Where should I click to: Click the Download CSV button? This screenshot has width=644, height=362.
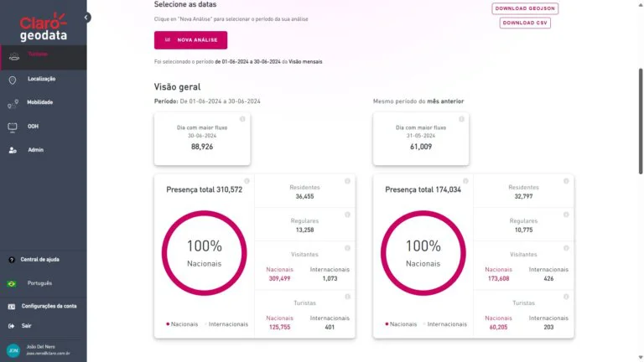click(x=525, y=23)
